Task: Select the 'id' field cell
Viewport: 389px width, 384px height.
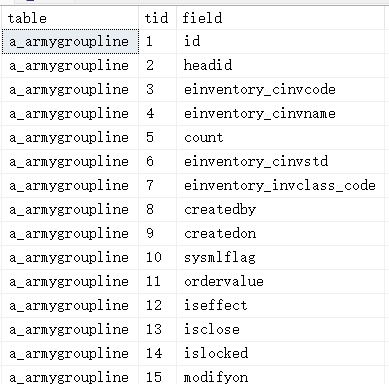Action: coord(280,42)
